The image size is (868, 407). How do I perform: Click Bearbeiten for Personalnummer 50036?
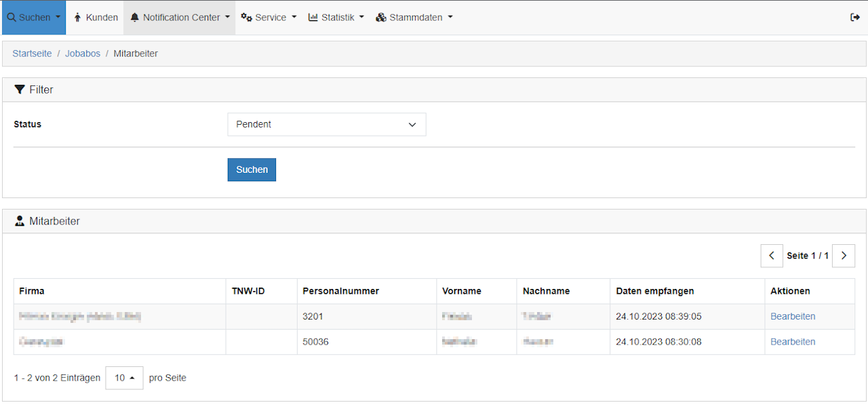[793, 342]
